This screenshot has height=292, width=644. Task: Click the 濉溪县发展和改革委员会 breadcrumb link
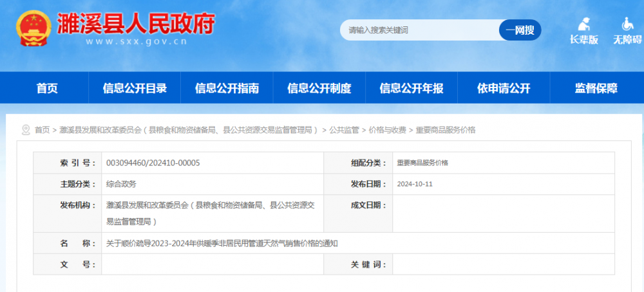pos(189,130)
